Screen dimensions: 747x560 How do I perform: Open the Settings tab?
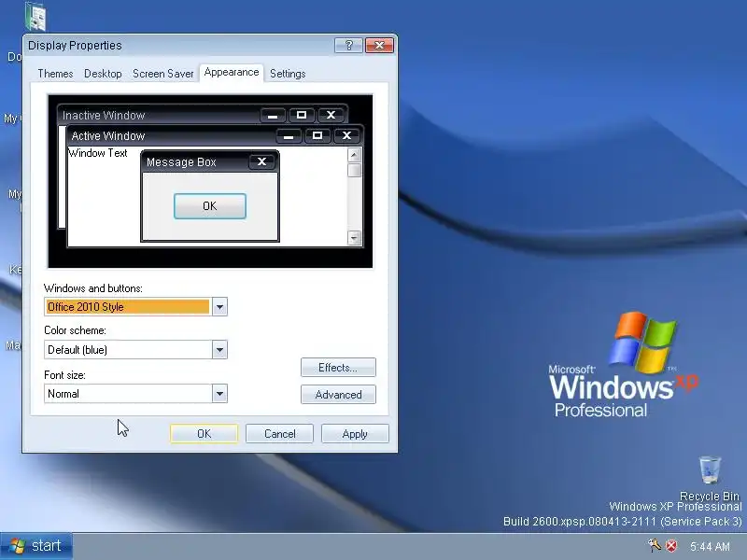pos(288,74)
